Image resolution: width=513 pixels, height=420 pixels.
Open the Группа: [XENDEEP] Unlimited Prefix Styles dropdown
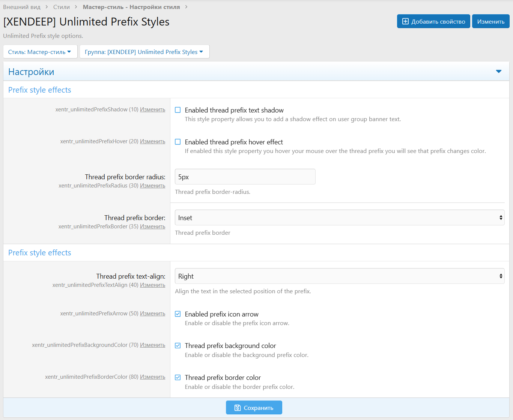coord(144,52)
